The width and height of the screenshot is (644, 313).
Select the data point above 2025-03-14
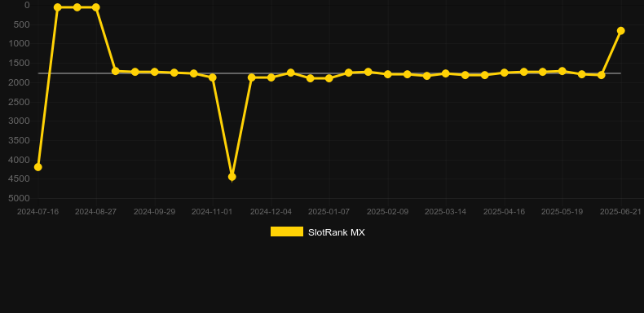coord(446,73)
